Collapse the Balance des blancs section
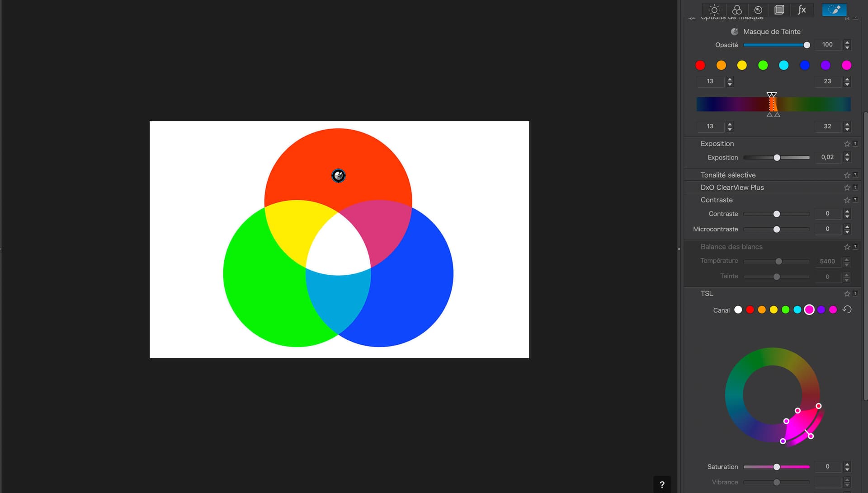This screenshot has width=868, height=493. pyautogui.click(x=731, y=247)
